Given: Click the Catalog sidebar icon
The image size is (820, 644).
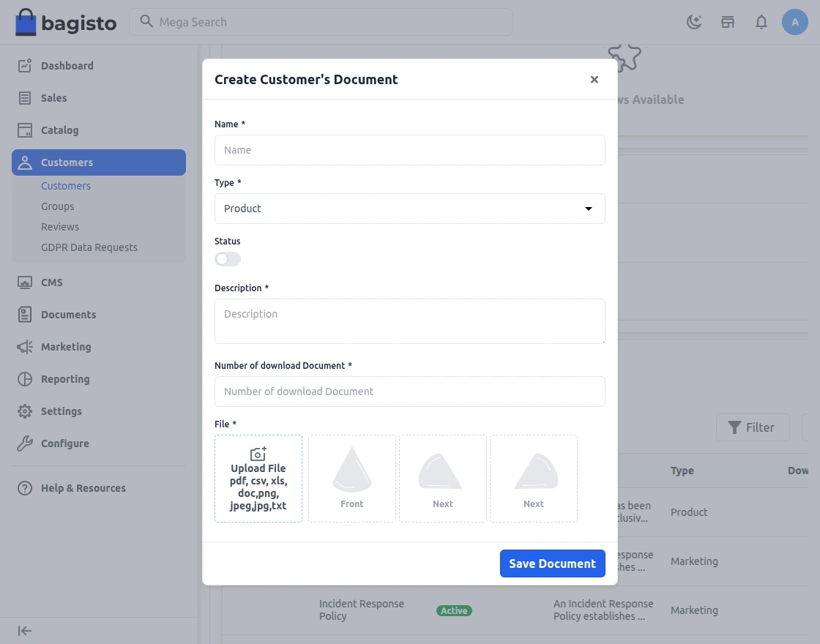Looking at the screenshot, I should click(x=25, y=130).
